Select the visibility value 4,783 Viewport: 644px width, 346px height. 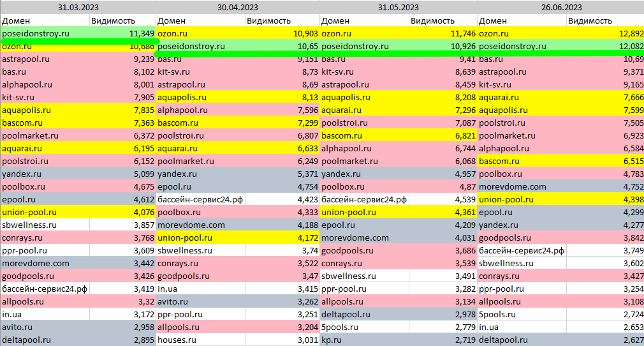(x=605, y=174)
